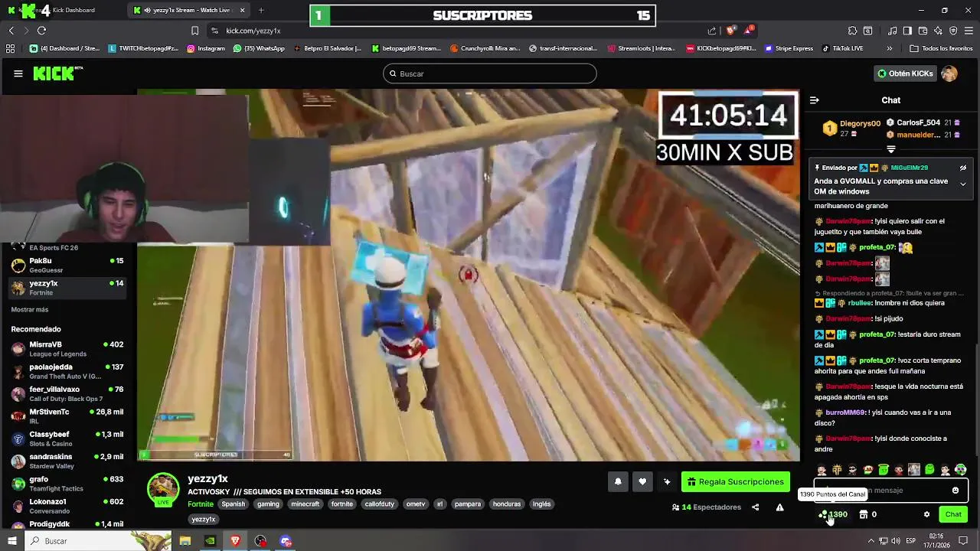Open sandraskins recommended channel
This screenshot has width=980, height=551.
click(68, 461)
